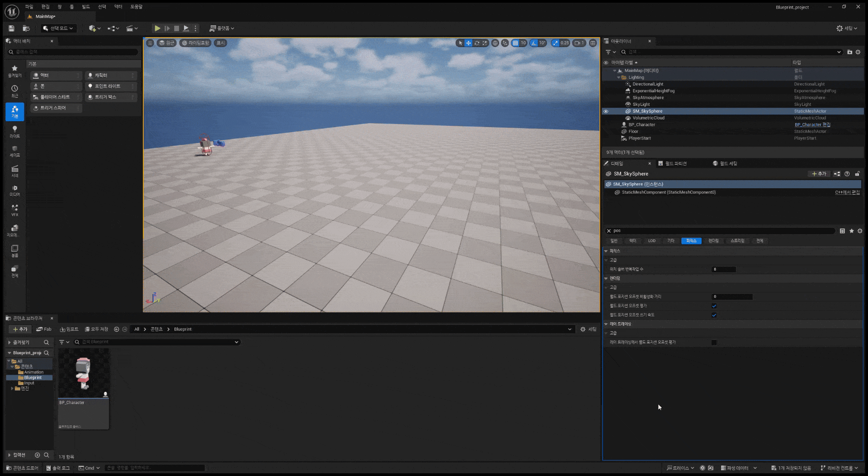This screenshot has height=476, width=868.
Task: Toggle world coordinate system globe icon
Action: pos(495,43)
